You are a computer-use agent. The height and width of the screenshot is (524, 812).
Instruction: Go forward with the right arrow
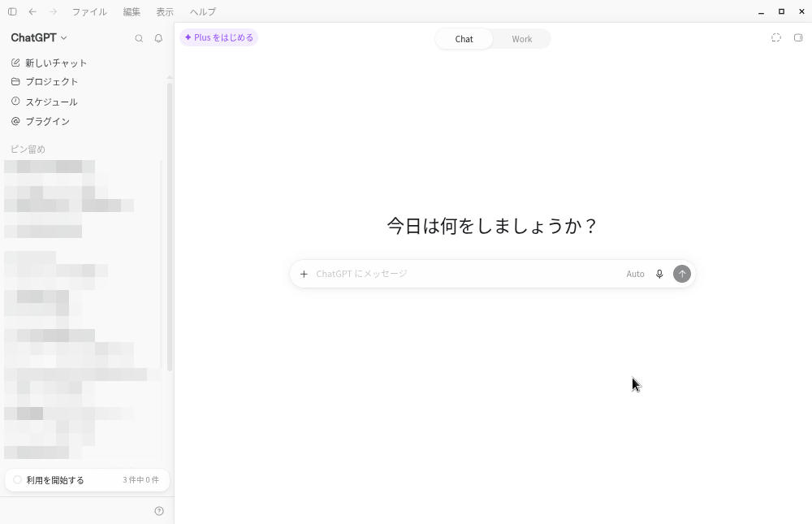[53, 11]
